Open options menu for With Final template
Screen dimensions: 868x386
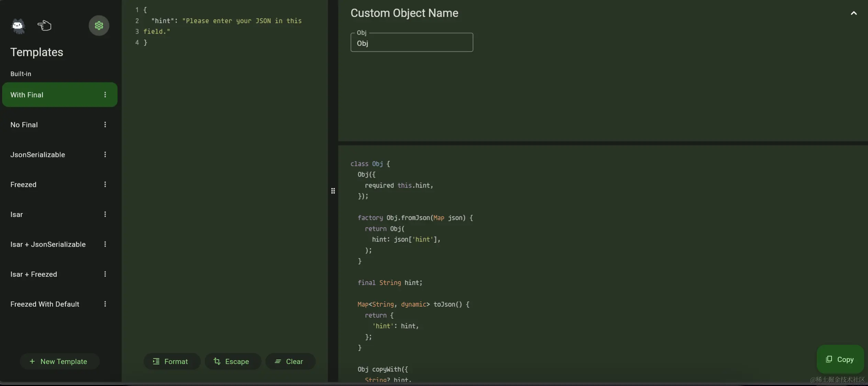tap(105, 95)
